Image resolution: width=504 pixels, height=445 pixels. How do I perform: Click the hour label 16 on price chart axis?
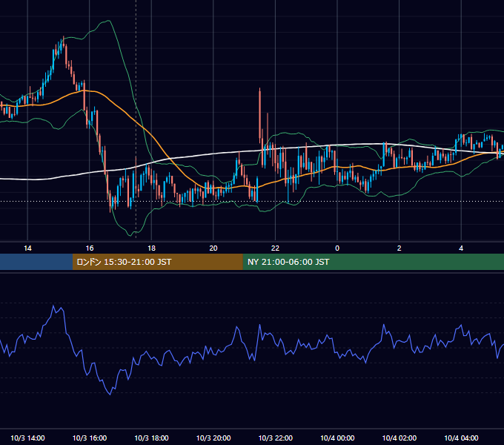point(90,248)
